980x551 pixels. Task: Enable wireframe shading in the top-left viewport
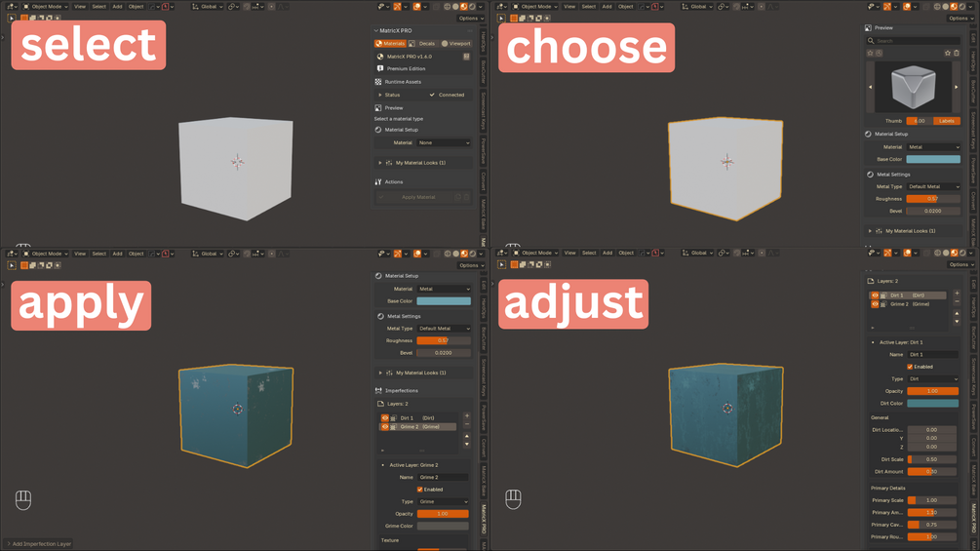pyautogui.click(x=448, y=7)
